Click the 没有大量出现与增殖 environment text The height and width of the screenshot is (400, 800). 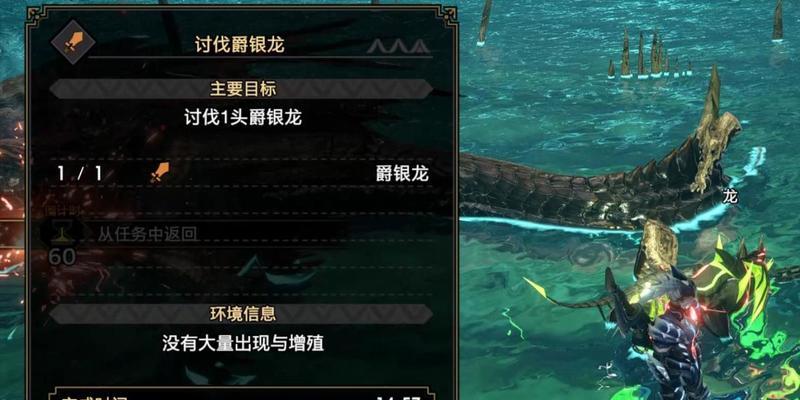[243, 343]
